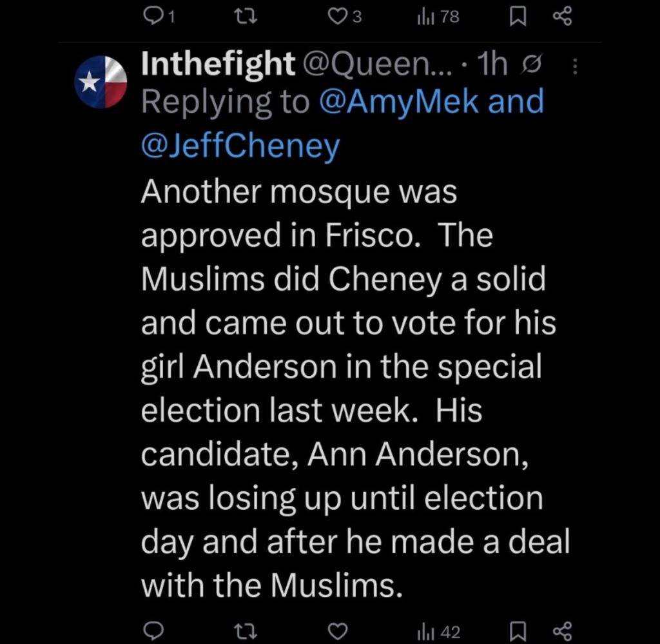Bookmark the upper post
Viewport: 660px width, 644px height.
tap(517, 17)
